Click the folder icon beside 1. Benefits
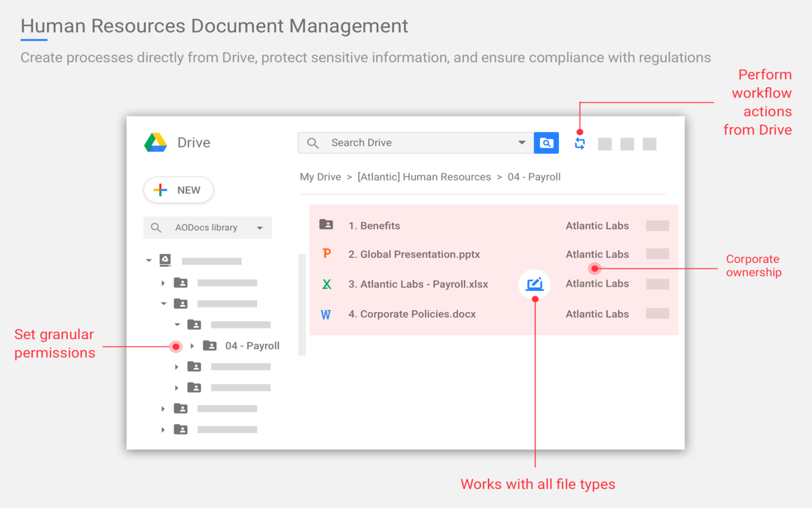Image resolution: width=812 pixels, height=508 pixels. [x=326, y=224]
